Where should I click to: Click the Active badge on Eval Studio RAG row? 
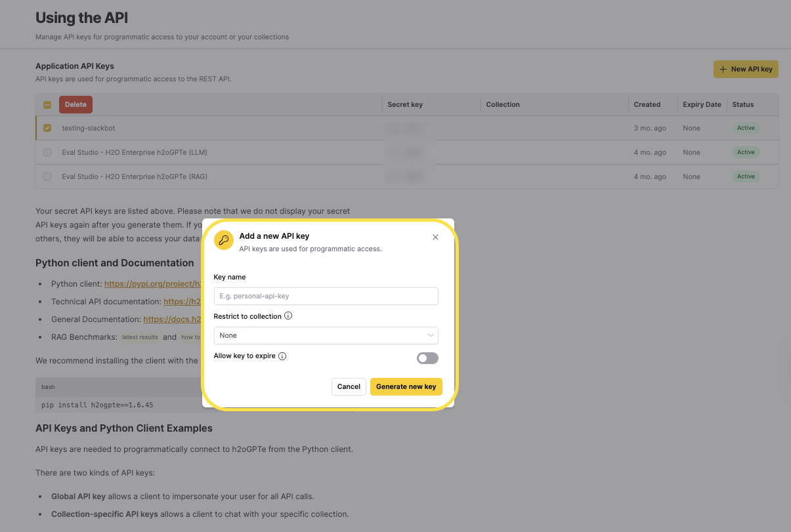click(746, 176)
